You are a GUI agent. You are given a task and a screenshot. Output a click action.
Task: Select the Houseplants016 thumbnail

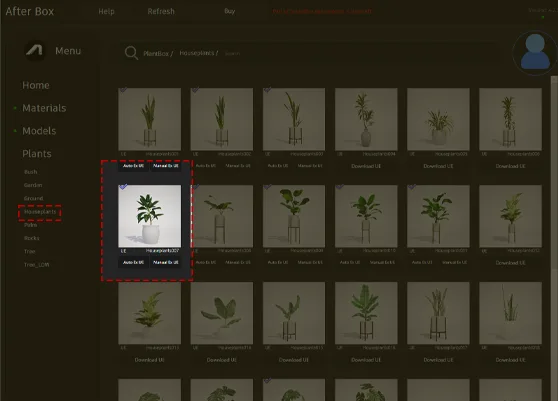tap(366, 313)
